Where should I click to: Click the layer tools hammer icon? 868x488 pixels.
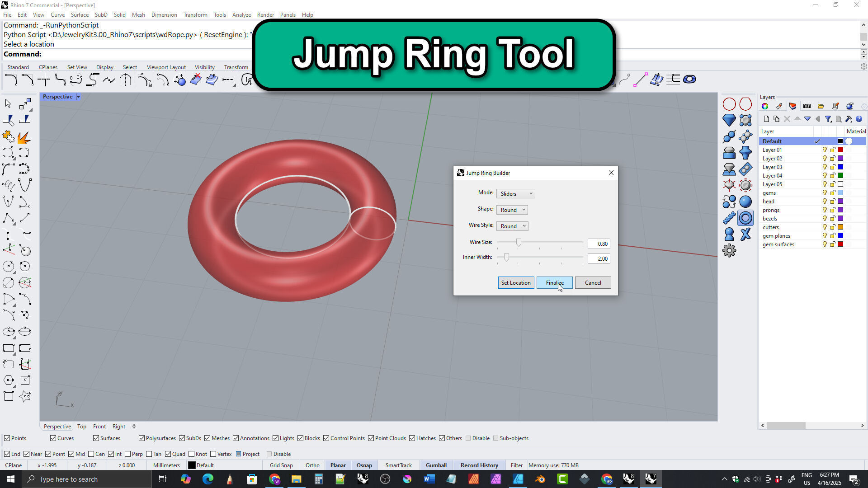(x=849, y=119)
